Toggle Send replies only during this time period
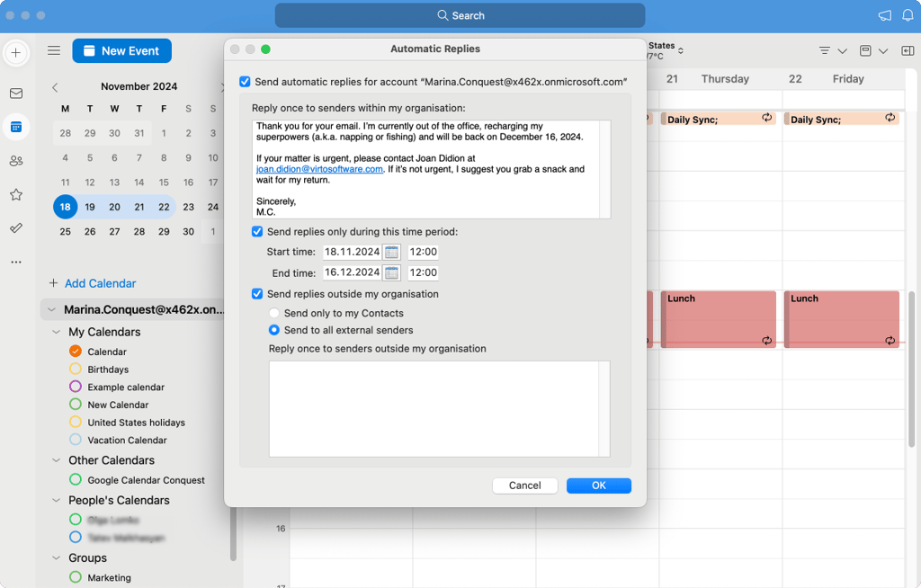This screenshot has width=921, height=588. click(x=257, y=231)
